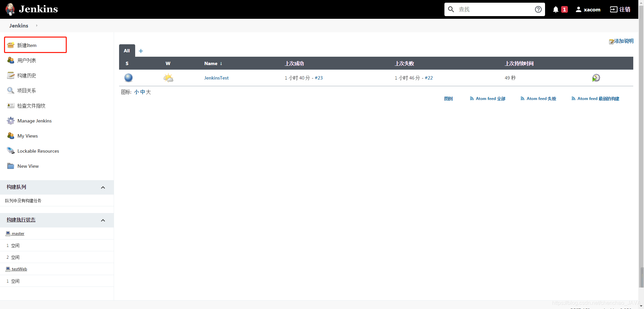The width and height of the screenshot is (644, 309).
Task: Click the Jenkins butler logo icon
Action: (x=10, y=9)
